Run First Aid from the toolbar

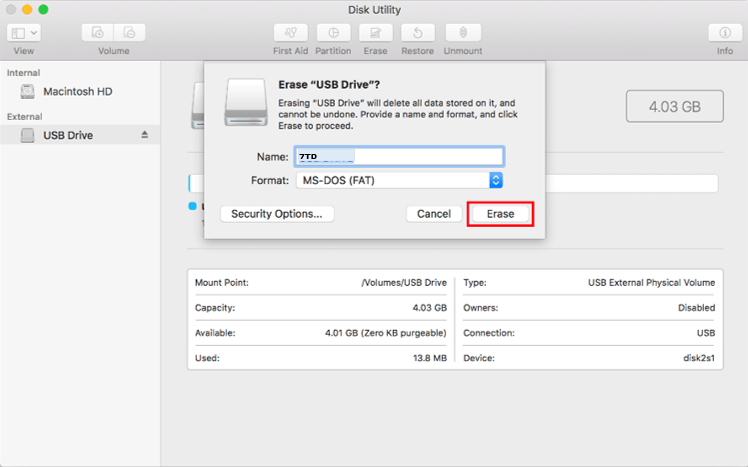point(291,33)
